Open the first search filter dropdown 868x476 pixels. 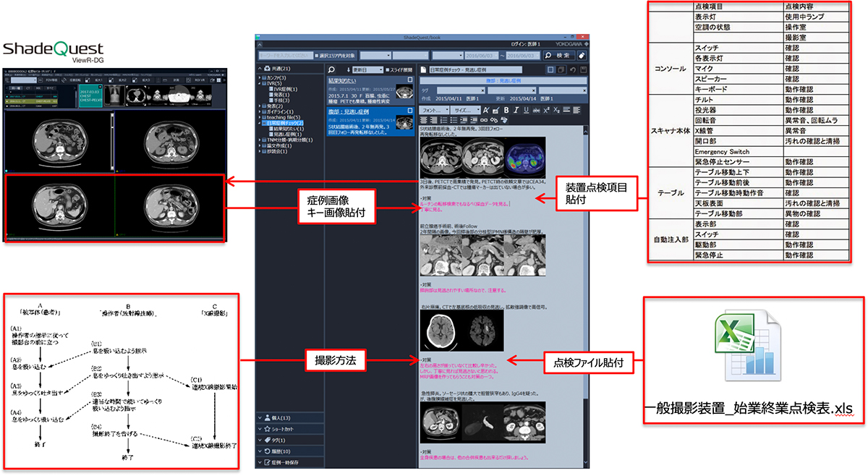click(377, 56)
